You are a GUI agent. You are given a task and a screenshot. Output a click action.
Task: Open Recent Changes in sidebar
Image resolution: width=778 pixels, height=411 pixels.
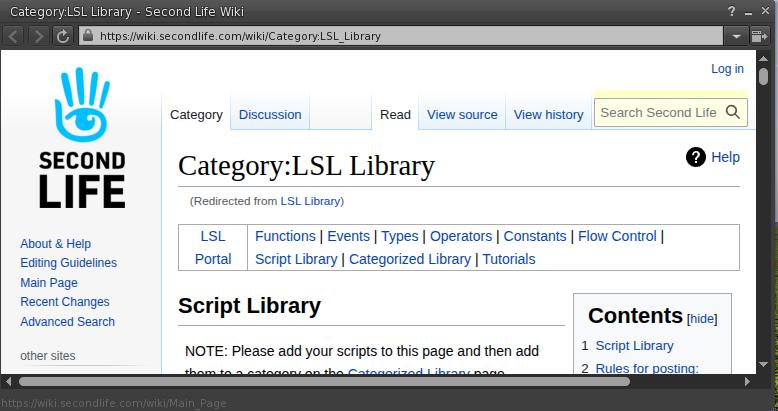65,302
